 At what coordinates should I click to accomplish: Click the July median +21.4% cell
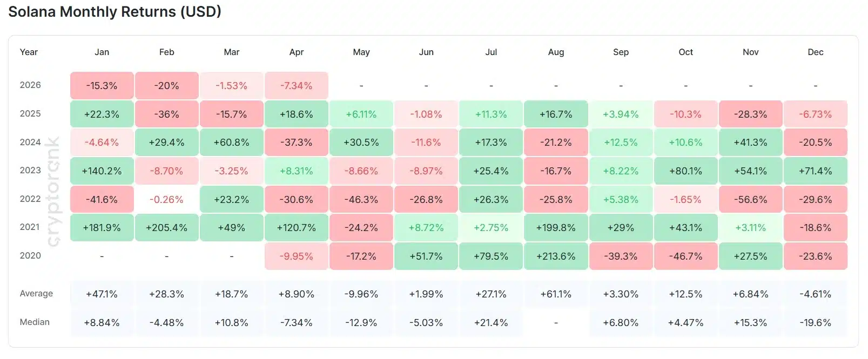pos(491,323)
